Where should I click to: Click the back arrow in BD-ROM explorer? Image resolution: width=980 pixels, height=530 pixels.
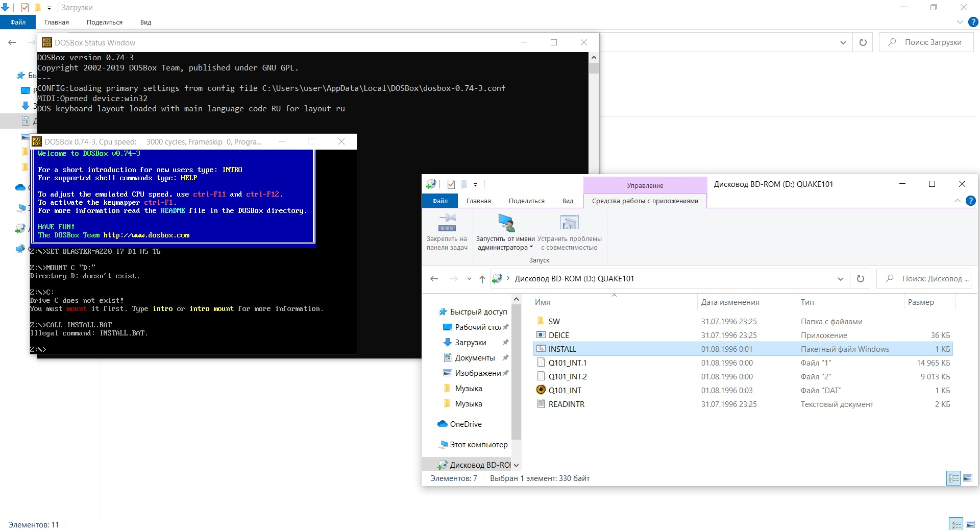point(434,279)
